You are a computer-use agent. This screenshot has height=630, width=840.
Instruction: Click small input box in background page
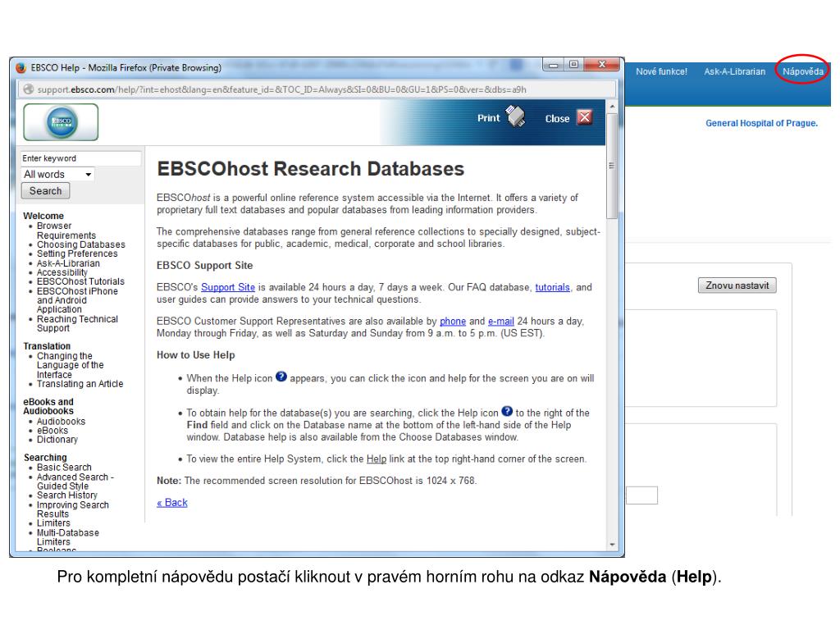click(641, 495)
